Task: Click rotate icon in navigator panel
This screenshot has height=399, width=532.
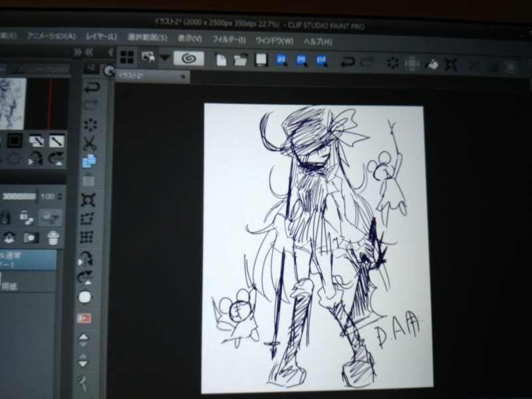Action: (56, 158)
